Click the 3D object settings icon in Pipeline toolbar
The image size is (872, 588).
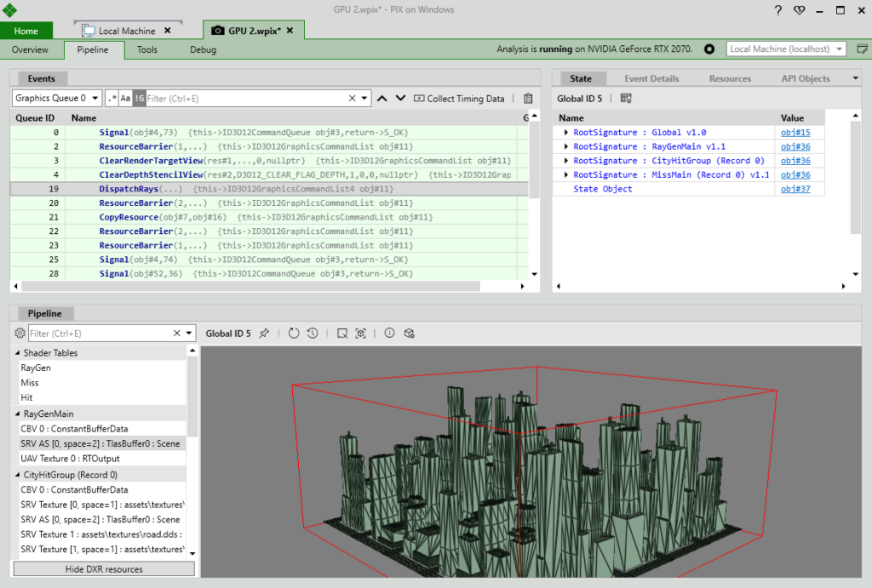coord(409,333)
